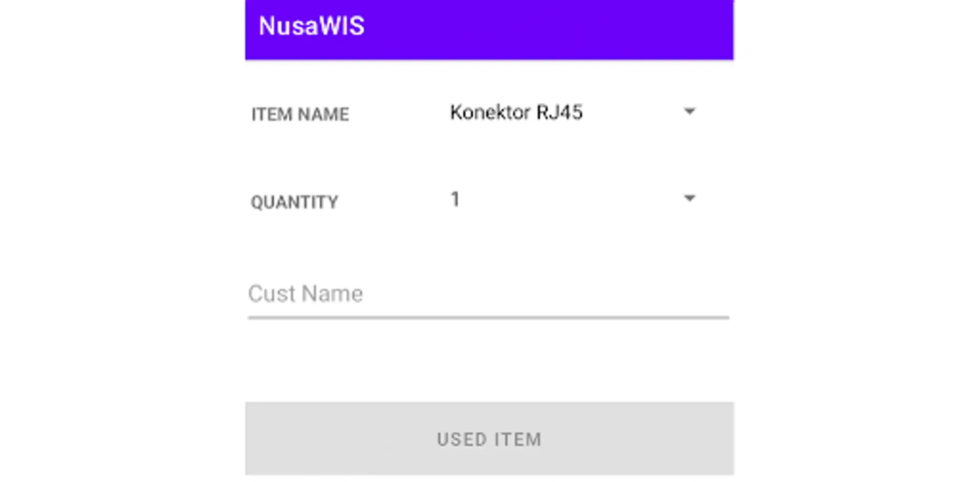Tap the triangle icon in Quantity row

pos(689,199)
